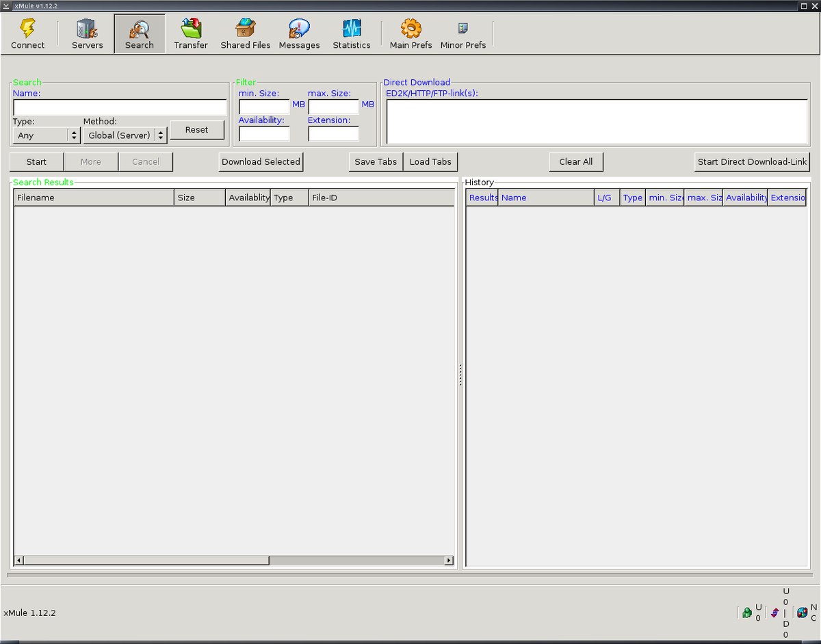The width and height of the screenshot is (821, 644).
Task: Sort search results by Availablity column
Action: [248, 198]
